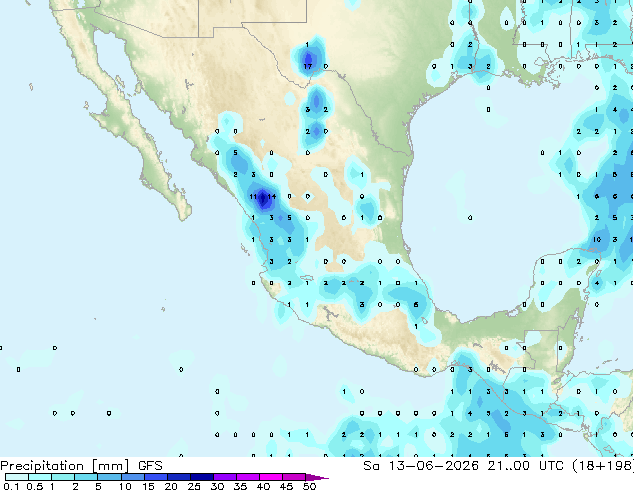Click the dark blue precipitation core between 11 and 14

[263, 198]
